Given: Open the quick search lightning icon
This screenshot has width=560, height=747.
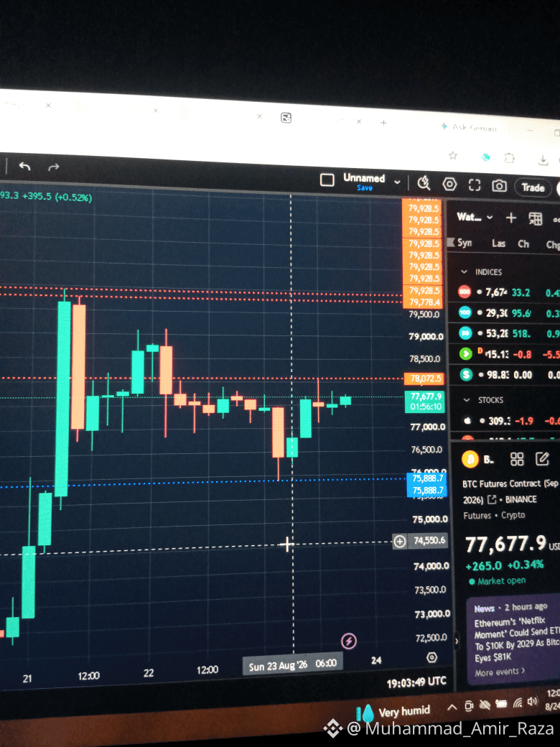Looking at the screenshot, I should pos(424,183).
